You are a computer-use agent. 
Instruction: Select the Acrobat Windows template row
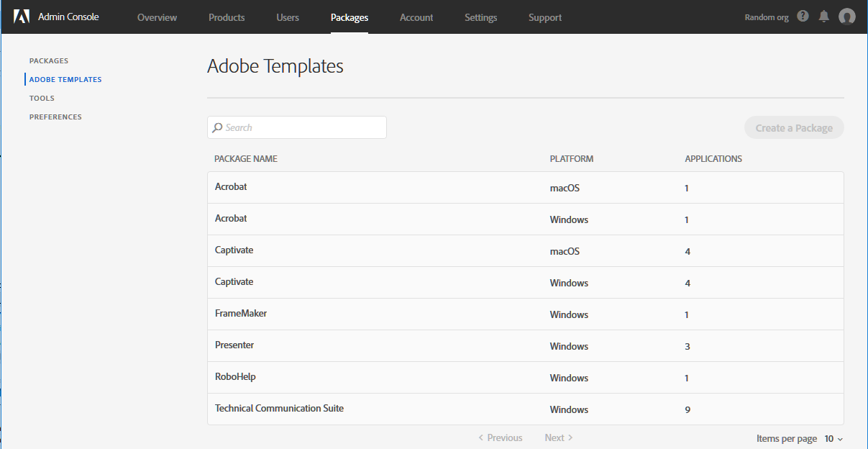tap(525, 219)
